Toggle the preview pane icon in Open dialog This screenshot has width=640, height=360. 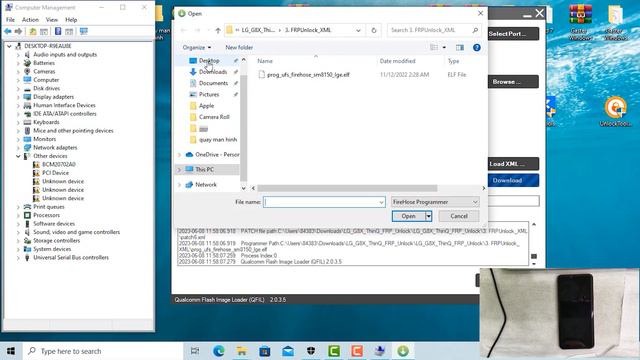click(460, 48)
